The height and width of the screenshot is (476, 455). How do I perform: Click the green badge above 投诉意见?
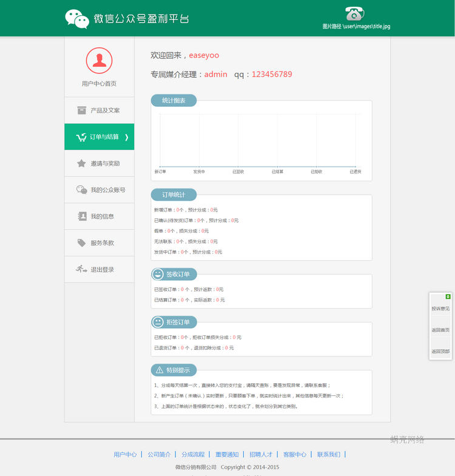[448, 297]
